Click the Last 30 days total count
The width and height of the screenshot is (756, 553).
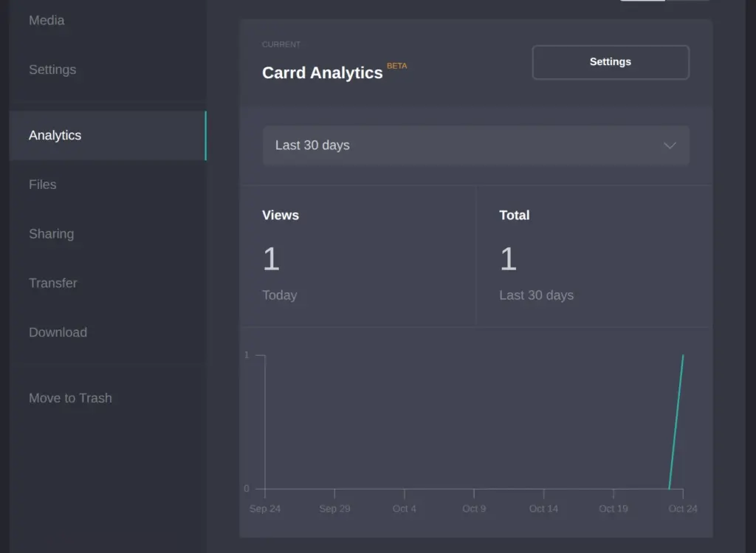point(508,259)
